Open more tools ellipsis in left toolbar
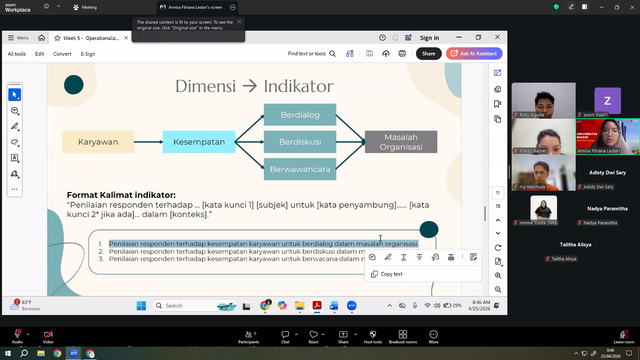 click(15, 189)
